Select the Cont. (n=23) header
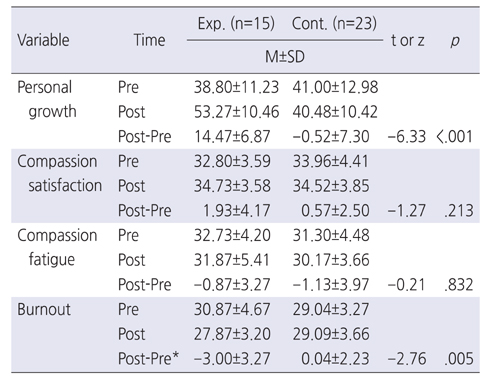Viewport: 491px width, 379px height. click(x=334, y=24)
